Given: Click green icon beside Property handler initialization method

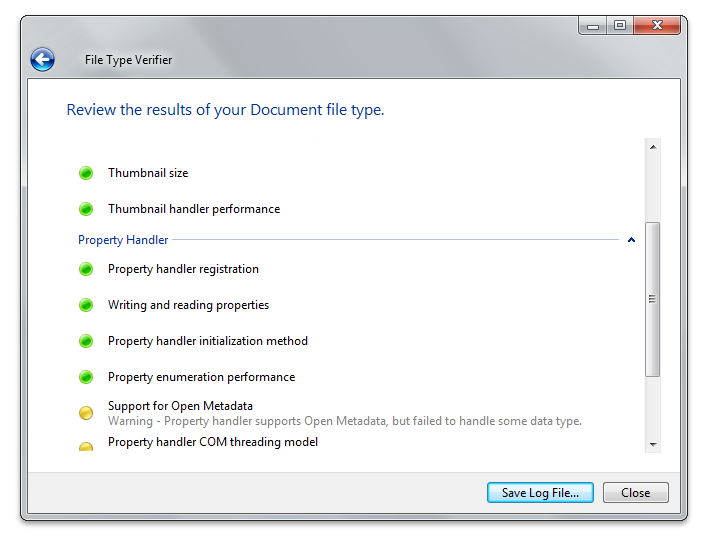Looking at the screenshot, I should pyautogui.click(x=86, y=341).
